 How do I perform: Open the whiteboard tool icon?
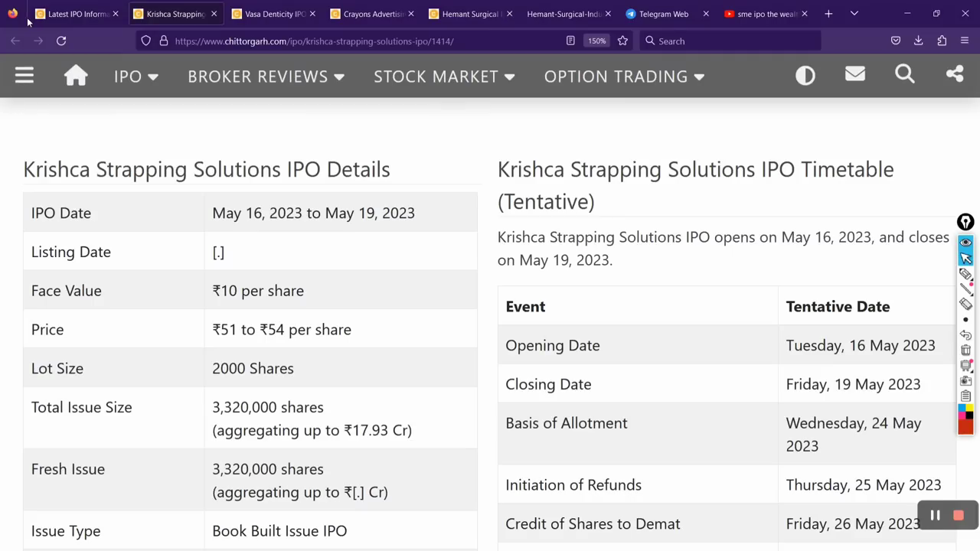965,365
